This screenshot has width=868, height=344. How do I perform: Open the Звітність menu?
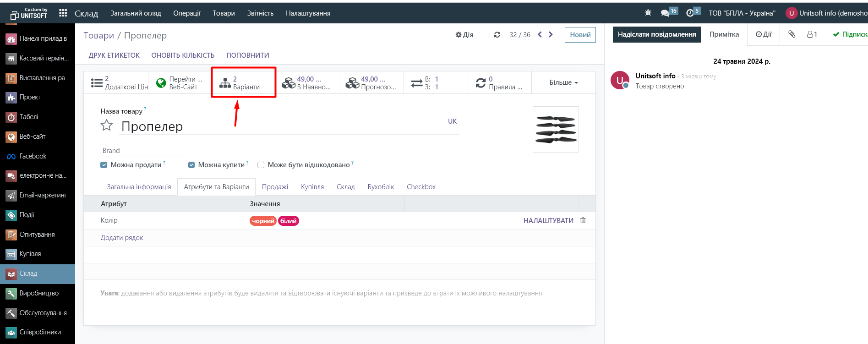pos(260,13)
